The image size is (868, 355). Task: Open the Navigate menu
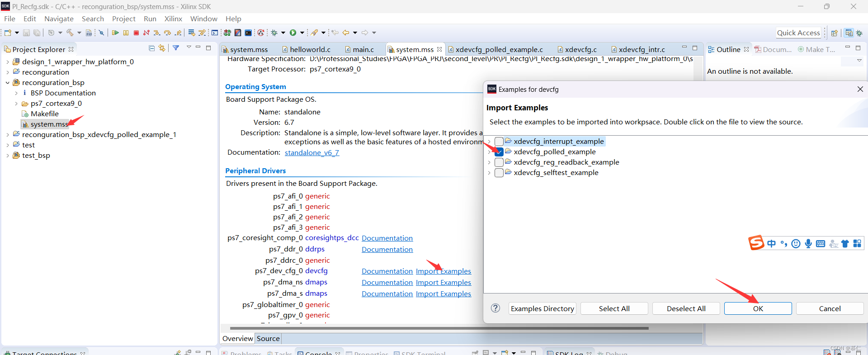coord(59,19)
